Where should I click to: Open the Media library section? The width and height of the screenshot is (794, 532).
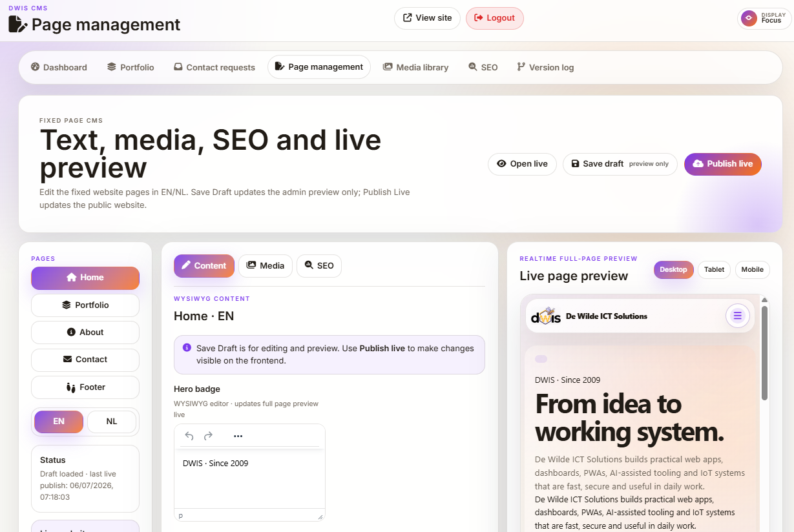tap(415, 67)
